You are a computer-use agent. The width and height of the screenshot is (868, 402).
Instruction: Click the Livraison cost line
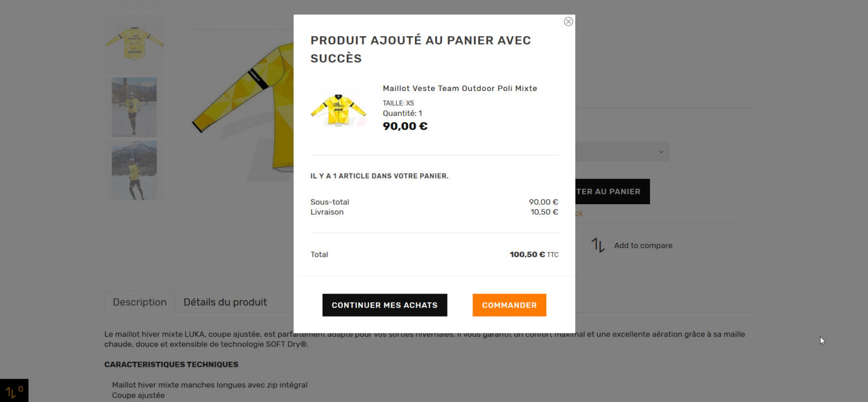click(434, 212)
